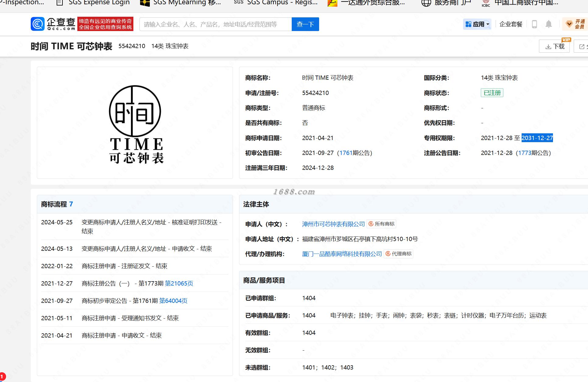Click the 代理商标 registered-mark tag
588x382 pixels.
pos(399,254)
